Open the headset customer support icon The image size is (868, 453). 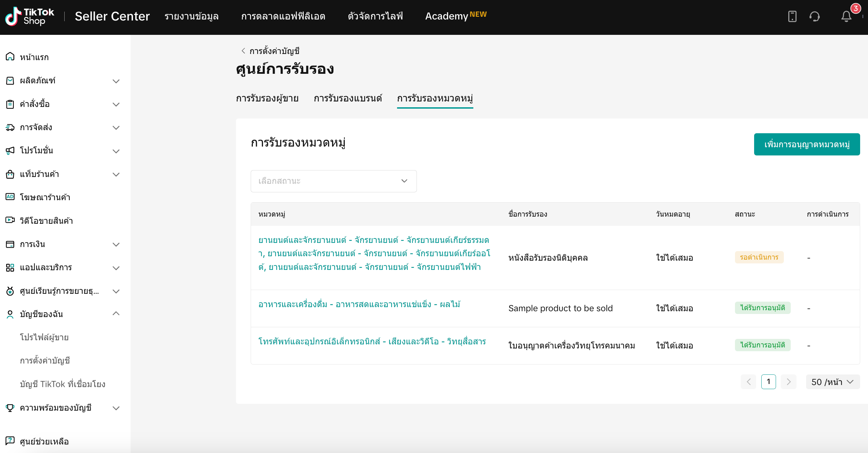coord(815,16)
